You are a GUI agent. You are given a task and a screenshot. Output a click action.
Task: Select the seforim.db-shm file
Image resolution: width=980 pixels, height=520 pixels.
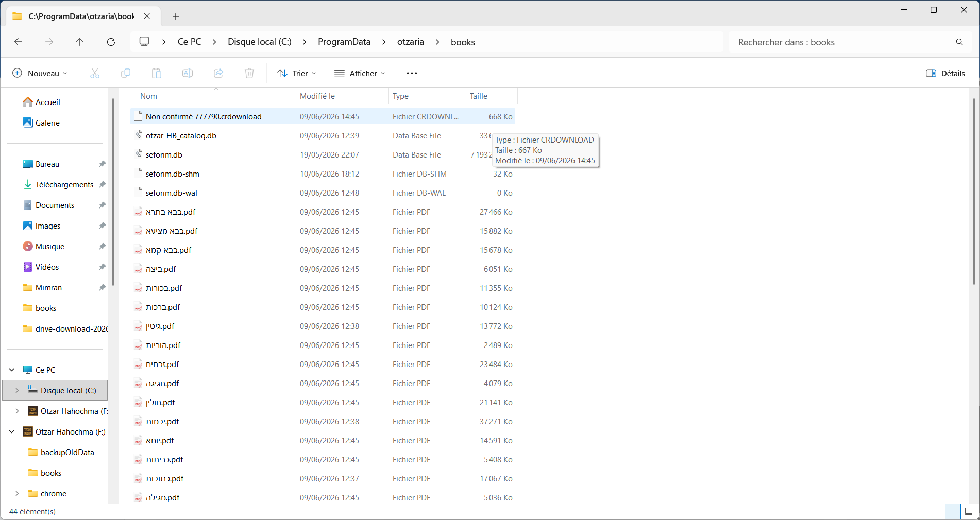pos(323,174)
